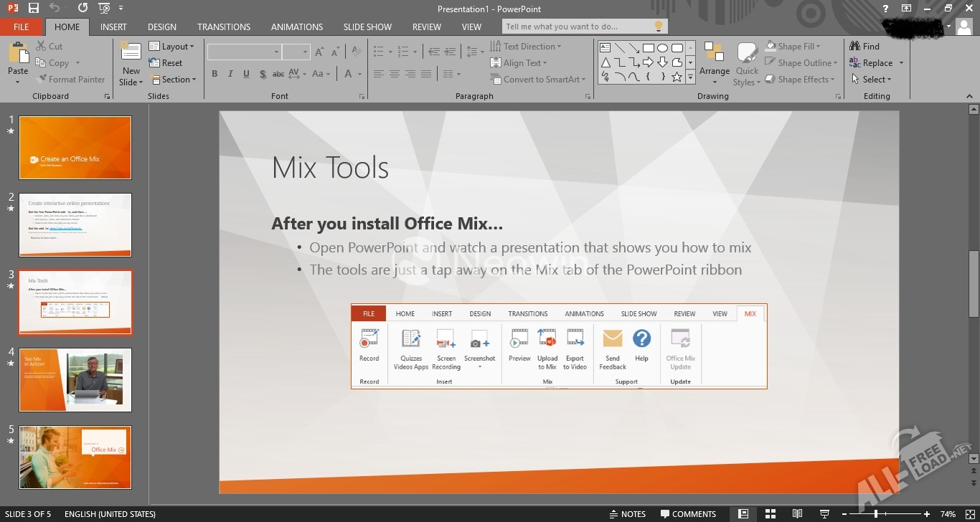The image size is (980, 522).
Task: Open the Shape Fill dropdown
Action: tap(796, 45)
